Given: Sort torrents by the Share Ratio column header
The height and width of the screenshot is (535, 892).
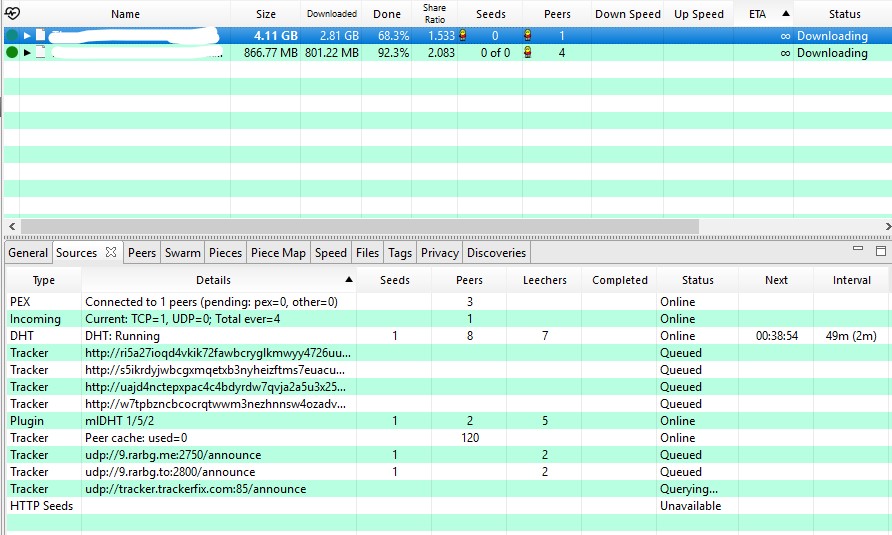Looking at the screenshot, I should pos(435,14).
